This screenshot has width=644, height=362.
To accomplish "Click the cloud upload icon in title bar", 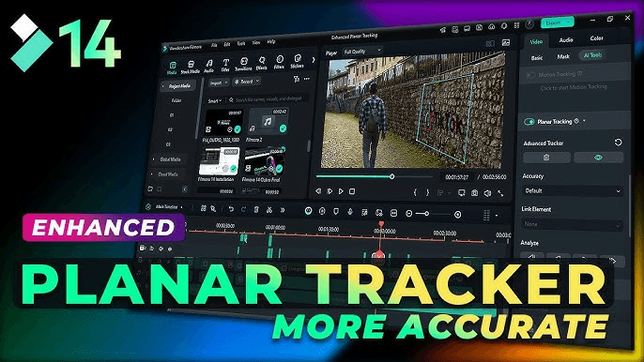I will 492,26.
